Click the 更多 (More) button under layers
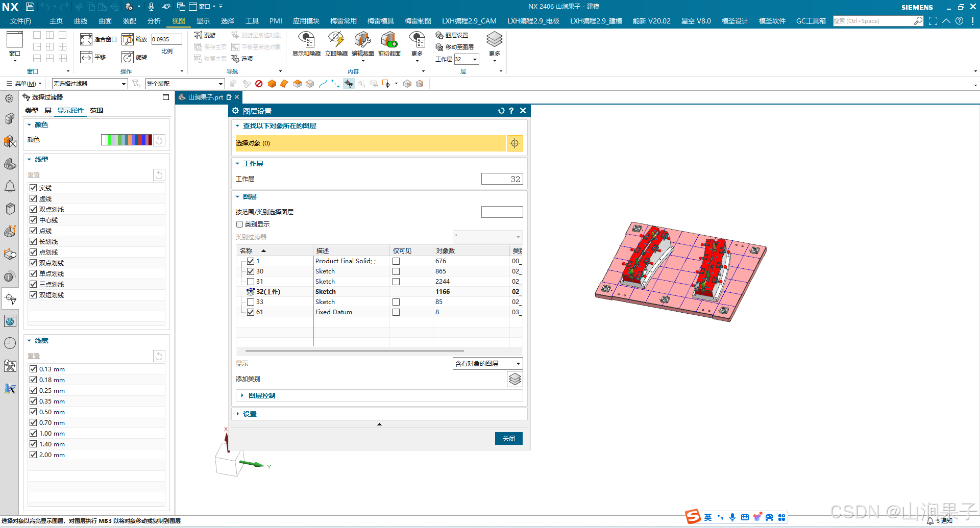 (x=495, y=46)
